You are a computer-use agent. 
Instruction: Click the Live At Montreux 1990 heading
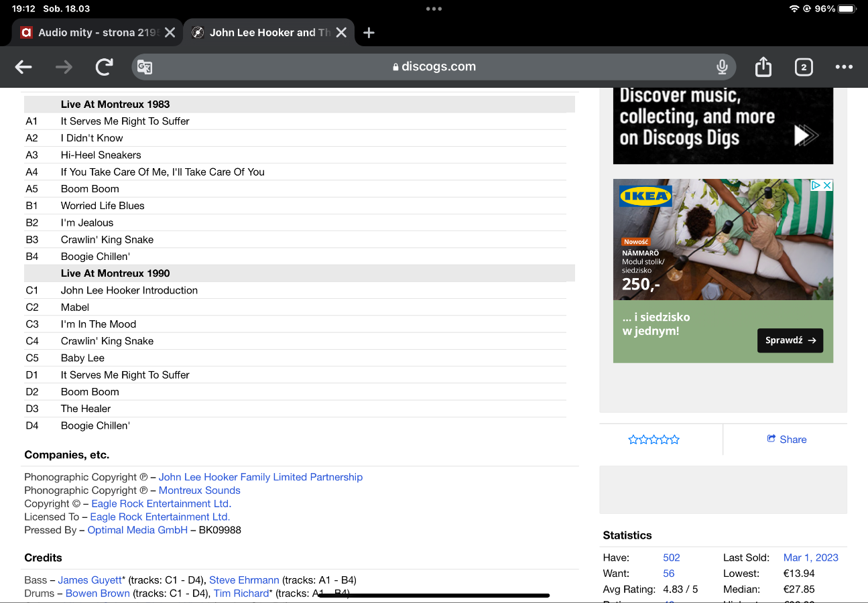coord(115,273)
